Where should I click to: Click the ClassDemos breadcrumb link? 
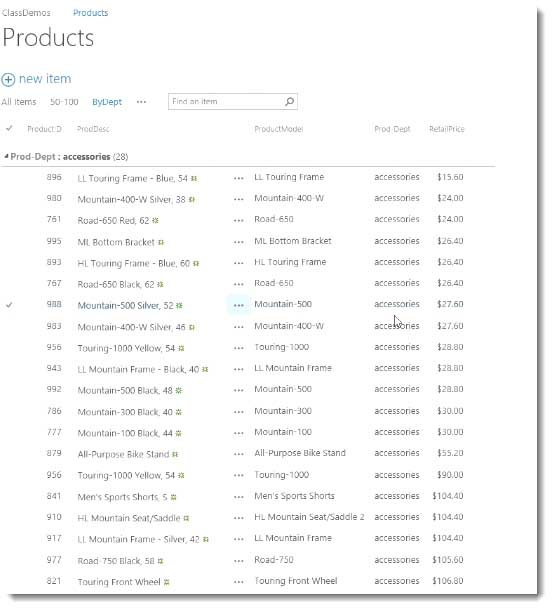point(26,13)
